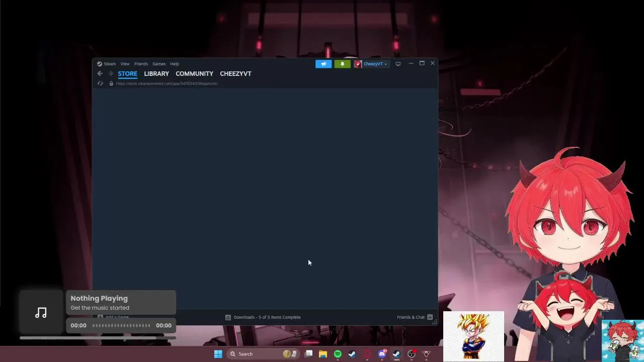Click the Steam store URL address
Viewport: 644px width, 362px height.
(167, 83)
